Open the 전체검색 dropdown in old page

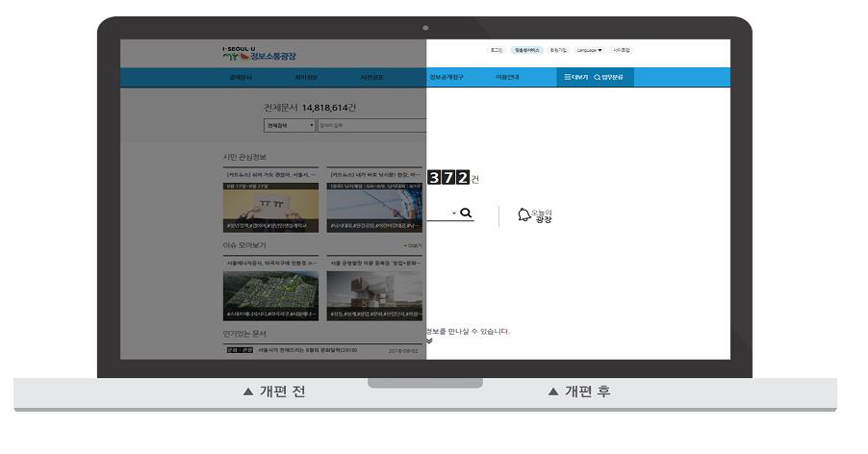(290, 126)
